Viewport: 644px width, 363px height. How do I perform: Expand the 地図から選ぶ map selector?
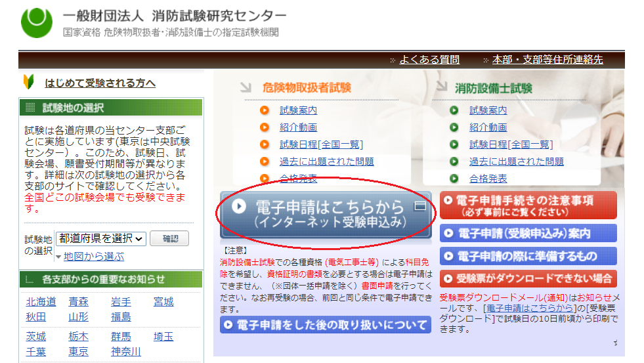coord(94,256)
